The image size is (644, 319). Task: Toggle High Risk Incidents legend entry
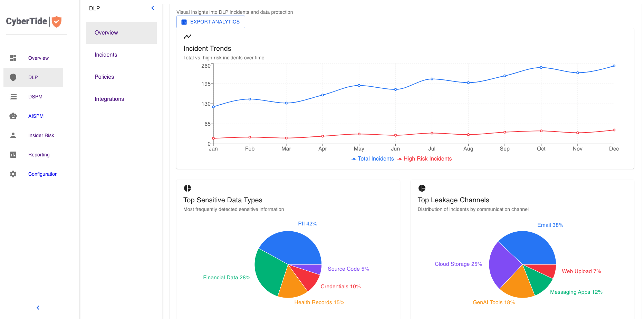coord(425,159)
